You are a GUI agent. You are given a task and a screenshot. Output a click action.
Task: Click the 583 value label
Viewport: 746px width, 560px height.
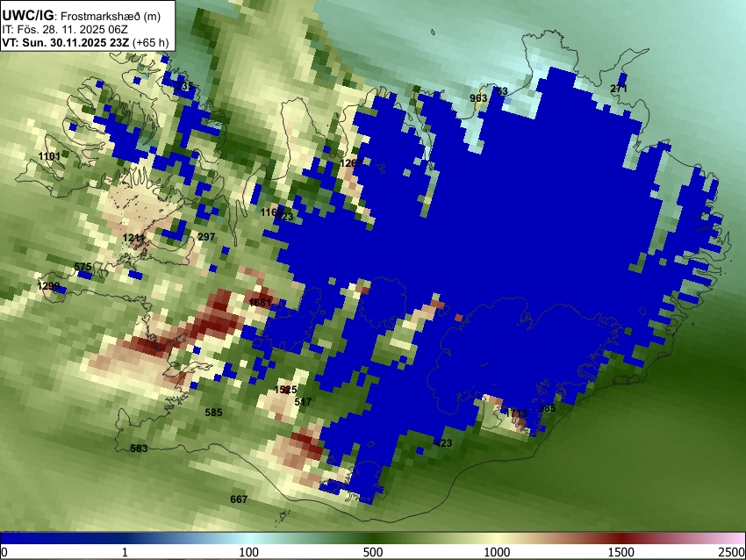pyautogui.click(x=139, y=449)
